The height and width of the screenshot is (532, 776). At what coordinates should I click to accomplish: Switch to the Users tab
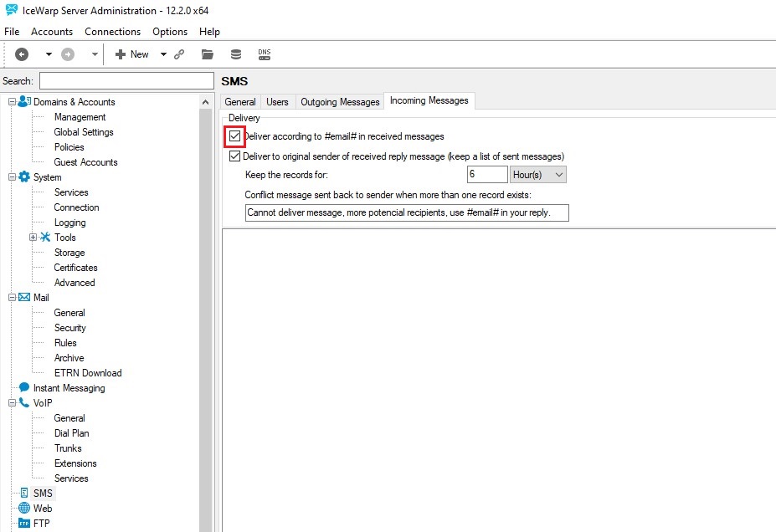click(277, 102)
